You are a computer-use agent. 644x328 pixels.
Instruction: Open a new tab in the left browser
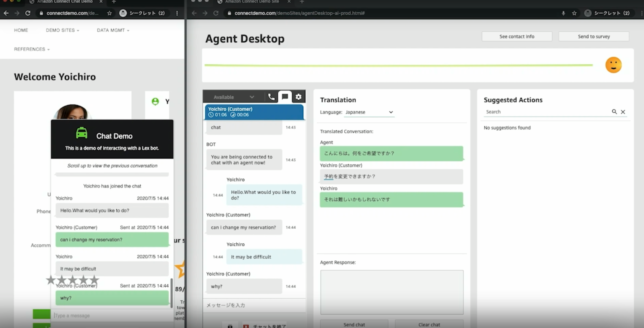114,2
